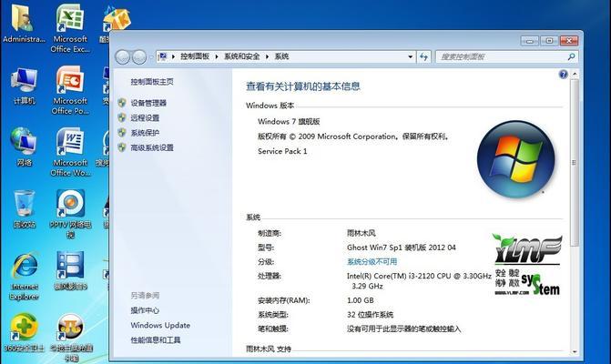Screen dimensions: 611x364
Task: Click the control panel icon in address bar
Action: point(162,56)
